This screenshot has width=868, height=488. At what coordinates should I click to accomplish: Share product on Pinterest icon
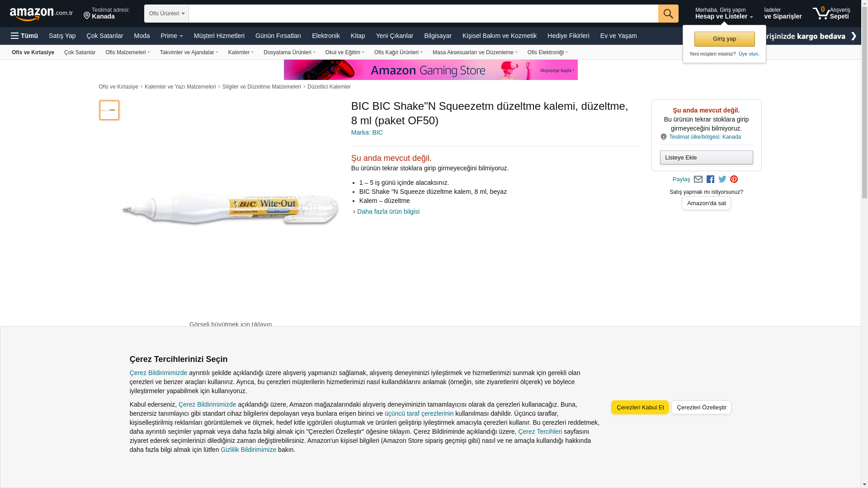click(734, 179)
